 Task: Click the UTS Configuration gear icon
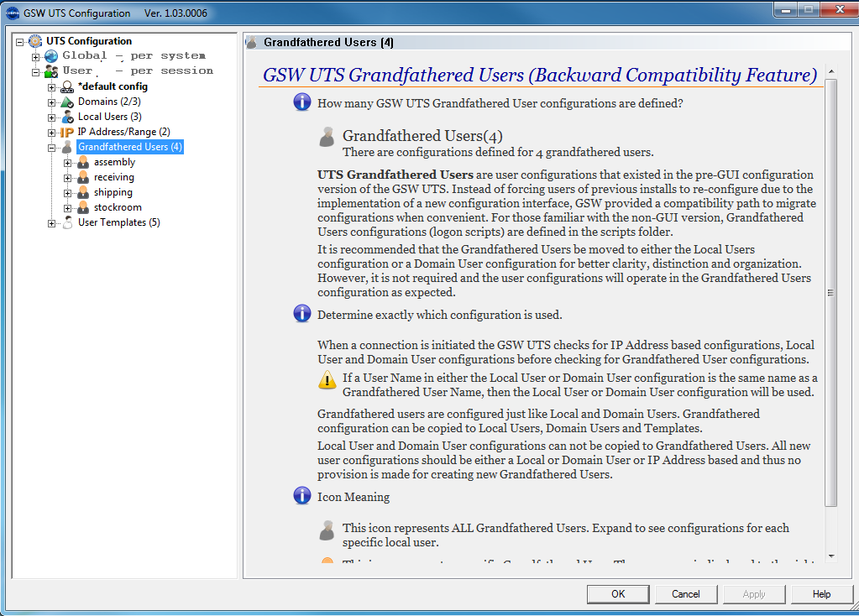35,41
